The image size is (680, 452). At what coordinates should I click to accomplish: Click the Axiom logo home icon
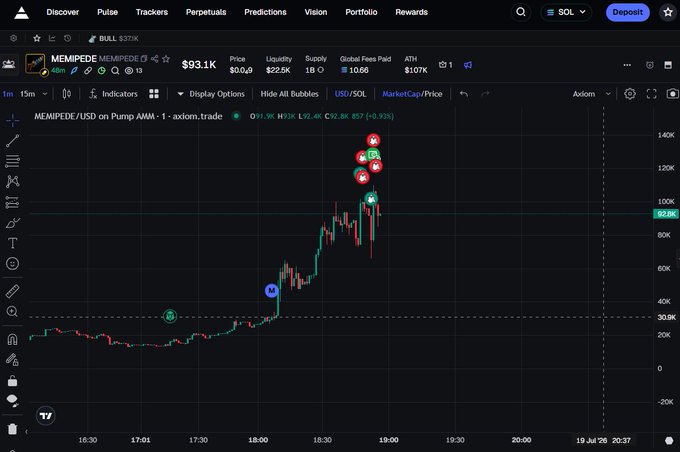[x=21, y=13]
